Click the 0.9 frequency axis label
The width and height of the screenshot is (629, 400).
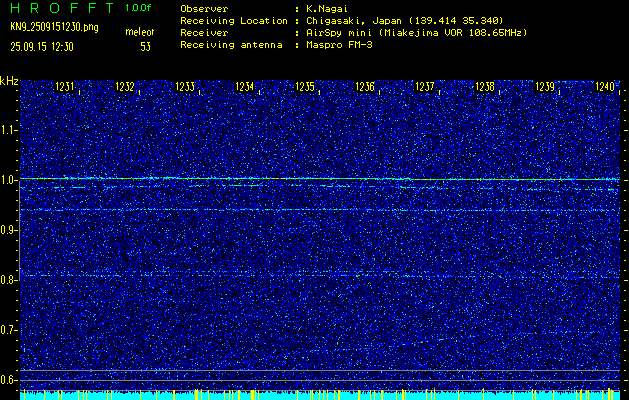pos(9,230)
